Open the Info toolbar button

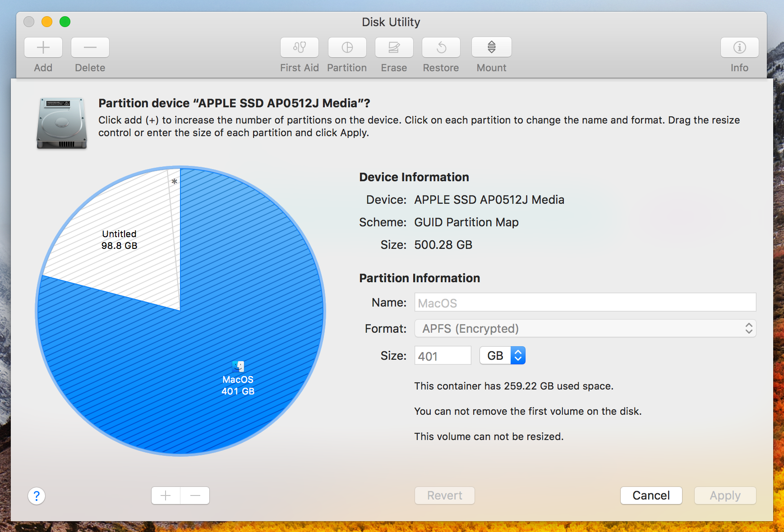pos(740,47)
